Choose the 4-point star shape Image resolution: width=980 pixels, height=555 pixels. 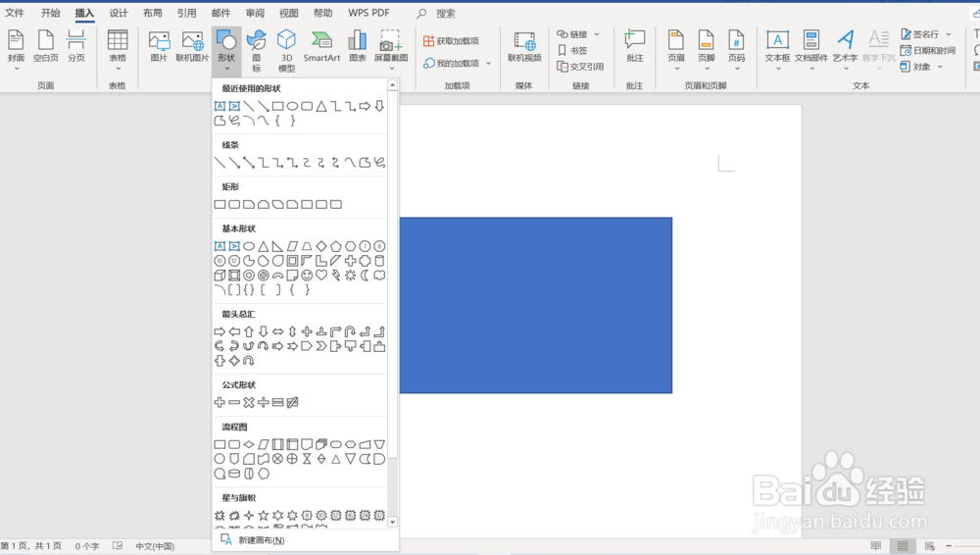[249, 516]
